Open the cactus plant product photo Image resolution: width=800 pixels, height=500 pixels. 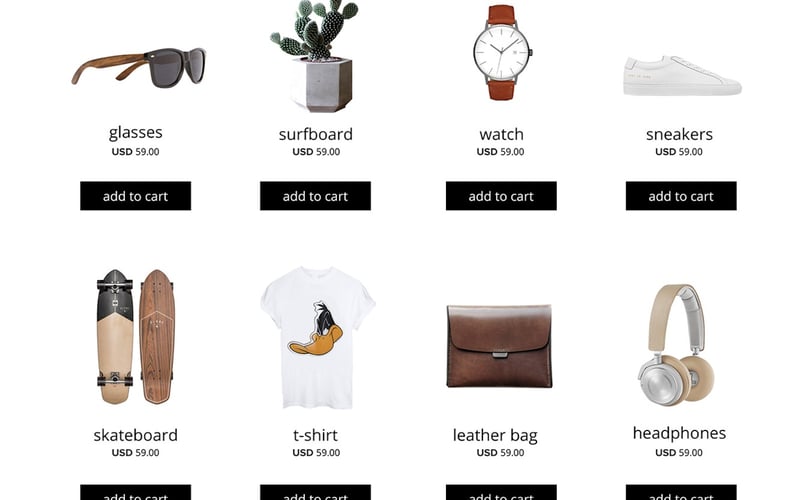pos(315,56)
